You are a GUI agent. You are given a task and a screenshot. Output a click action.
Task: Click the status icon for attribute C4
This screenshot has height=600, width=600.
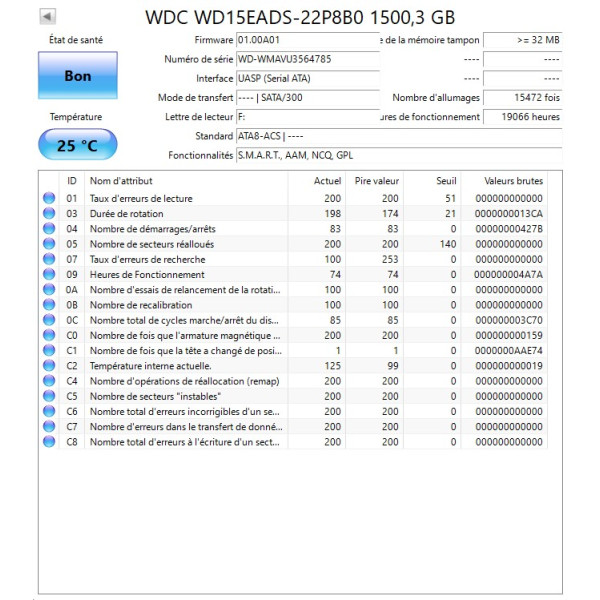click(x=49, y=381)
